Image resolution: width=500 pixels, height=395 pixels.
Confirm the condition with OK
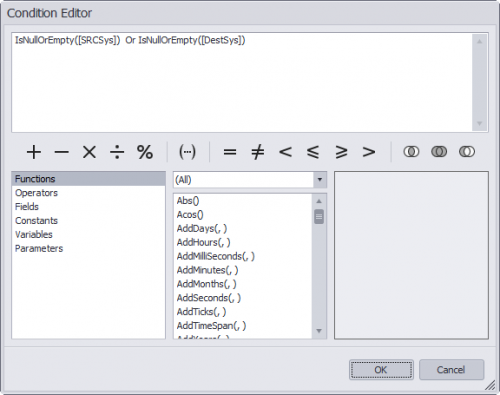(x=381, y=370)
